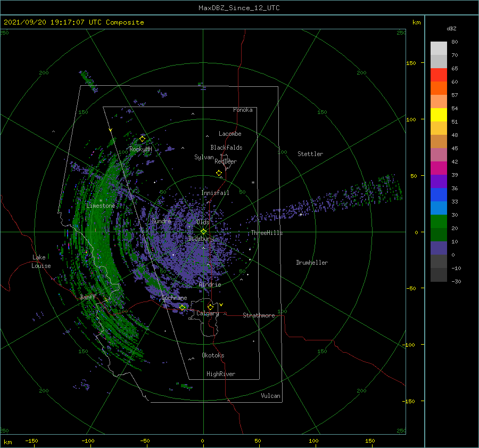Click the yellow km unit label at top right

pyautogui.click(x=416, y=22)
